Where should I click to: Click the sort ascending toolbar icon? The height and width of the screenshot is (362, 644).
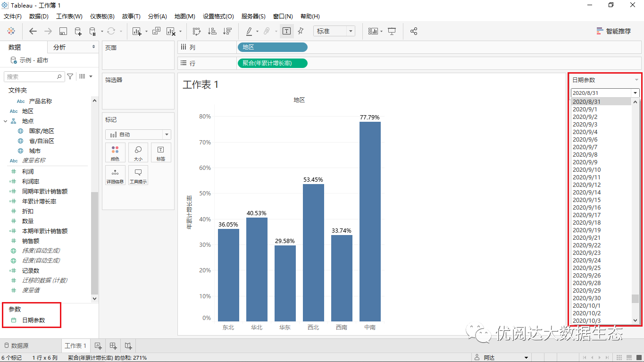click(x=212, y=31)
